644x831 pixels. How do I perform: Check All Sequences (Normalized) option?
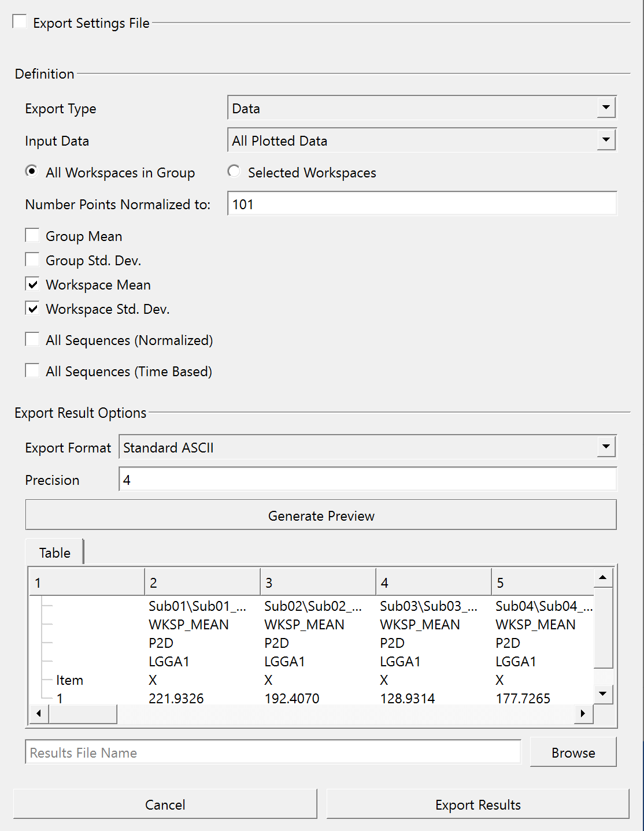point(32,340)
